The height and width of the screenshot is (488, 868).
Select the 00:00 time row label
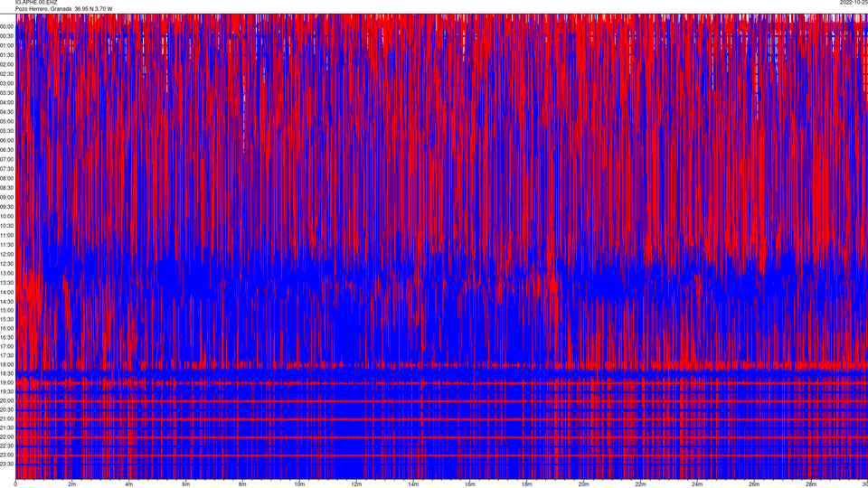(x=6, y=26)
